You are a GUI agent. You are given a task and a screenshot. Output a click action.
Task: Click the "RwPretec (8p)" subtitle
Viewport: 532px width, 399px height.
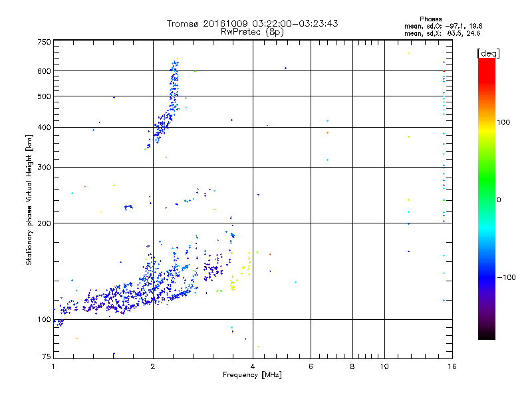[252, 32]
